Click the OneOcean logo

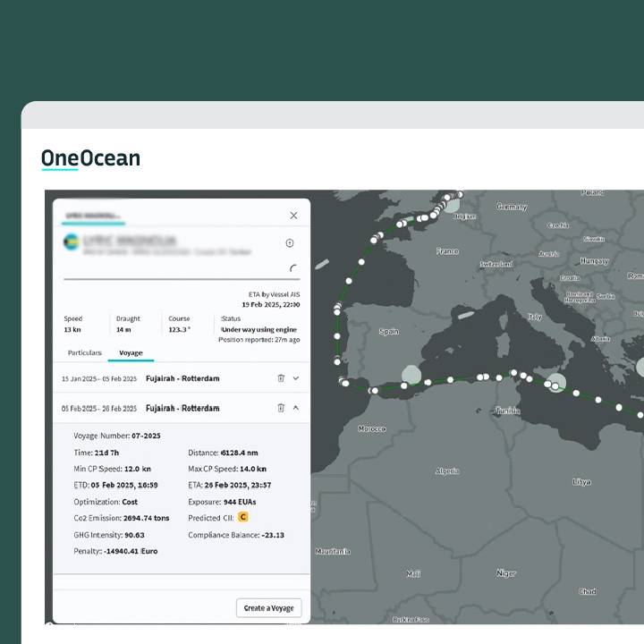tap(90, 159)
